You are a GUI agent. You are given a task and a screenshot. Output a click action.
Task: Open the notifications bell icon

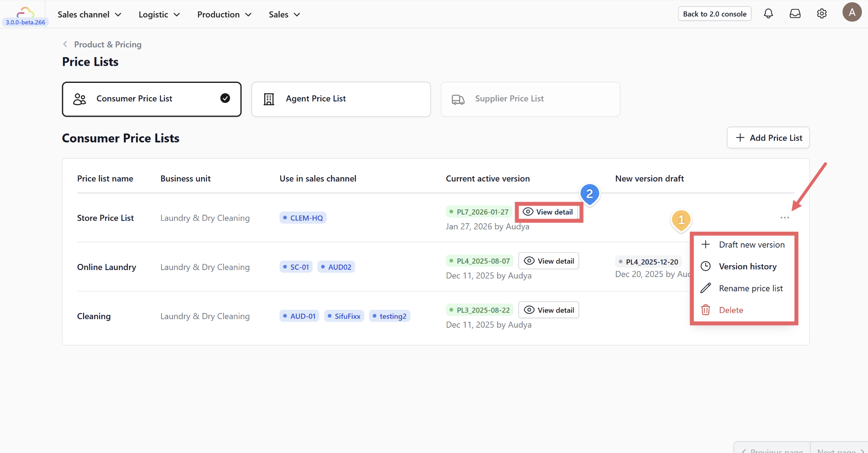coord(768,14)
